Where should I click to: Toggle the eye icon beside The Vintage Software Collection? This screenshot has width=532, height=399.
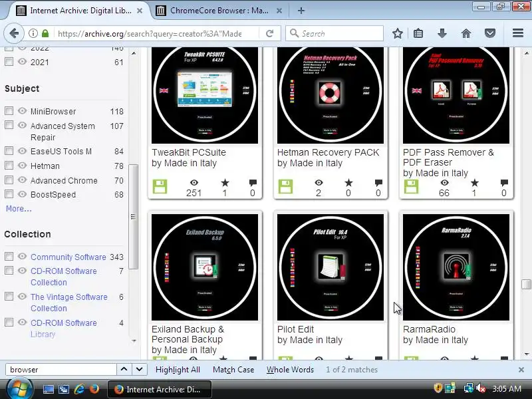(23, 296)
